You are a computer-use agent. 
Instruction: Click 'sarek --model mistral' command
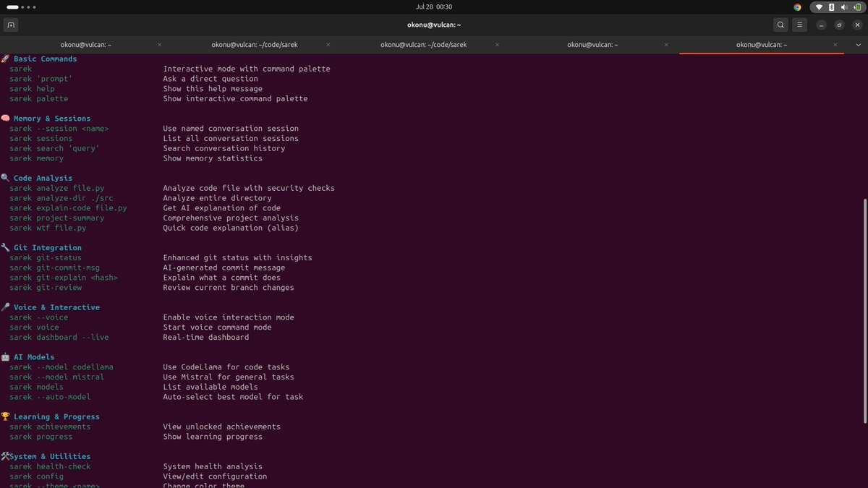(56, 377)
